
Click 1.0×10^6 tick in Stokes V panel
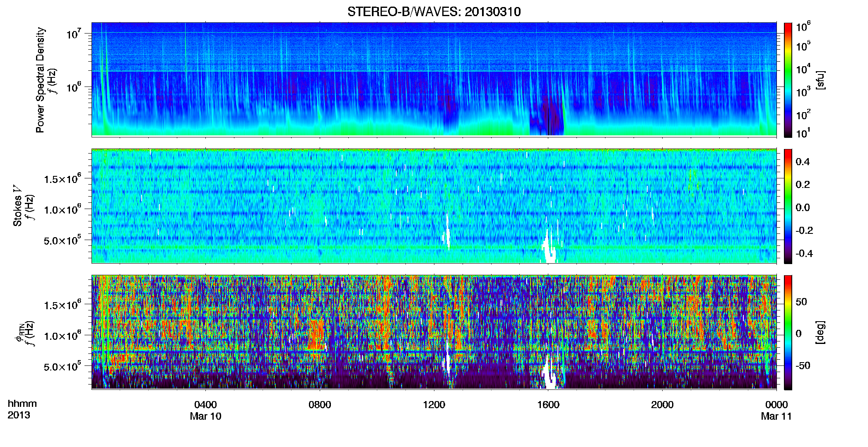pos(63,209)
